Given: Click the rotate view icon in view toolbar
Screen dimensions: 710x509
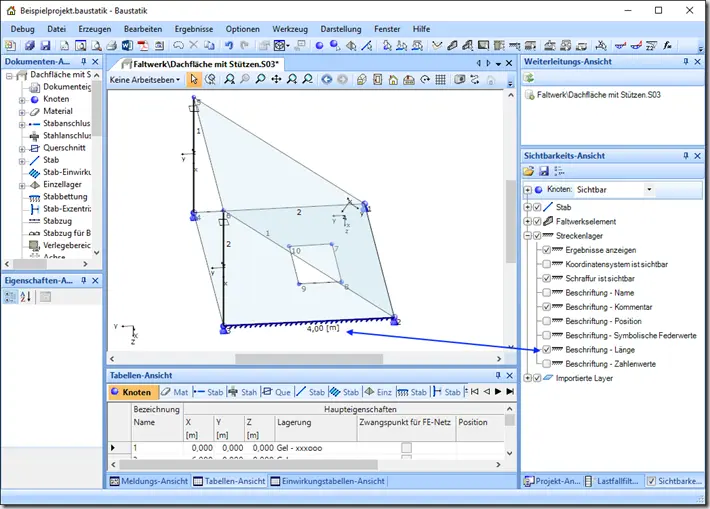Looking at the screenshot, I should click(425, 80).
